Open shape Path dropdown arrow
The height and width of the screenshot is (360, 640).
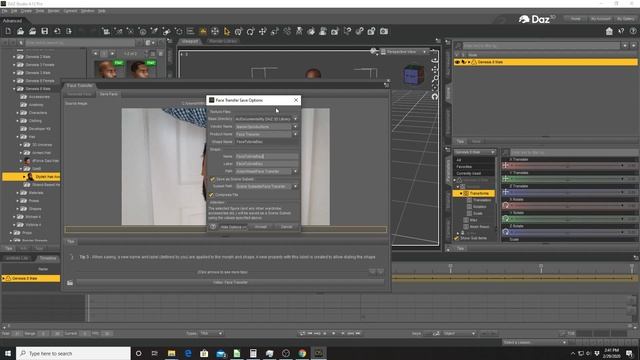click(295, 171)
